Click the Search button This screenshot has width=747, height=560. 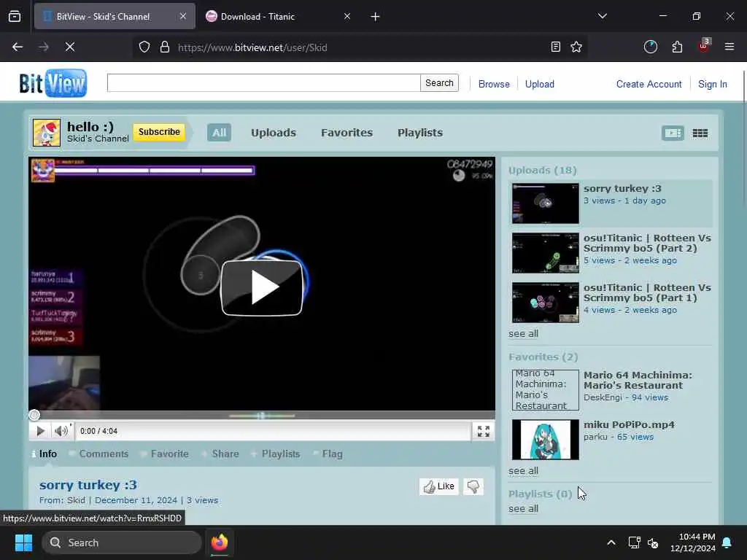pos(439,83)
